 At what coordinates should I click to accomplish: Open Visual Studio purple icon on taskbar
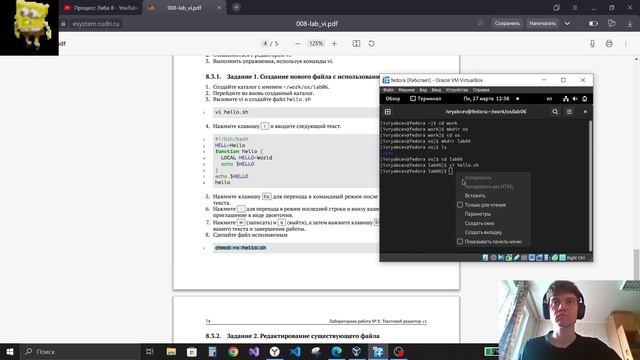pos(254,351)
